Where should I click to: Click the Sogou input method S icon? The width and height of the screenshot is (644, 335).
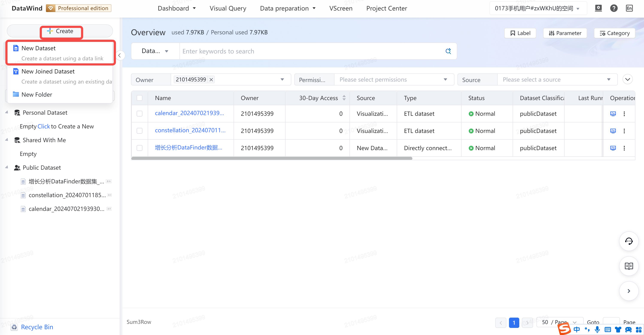tap(564, 329)
